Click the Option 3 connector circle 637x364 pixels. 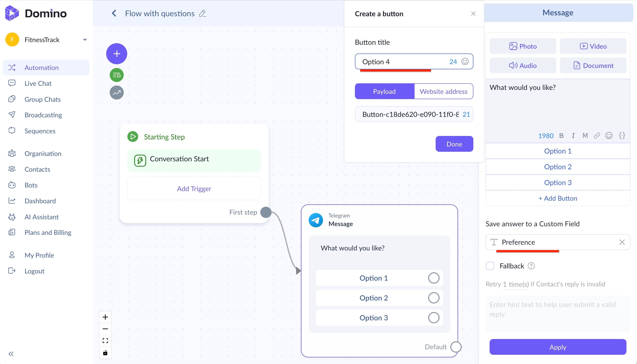[x=433, y=318]
